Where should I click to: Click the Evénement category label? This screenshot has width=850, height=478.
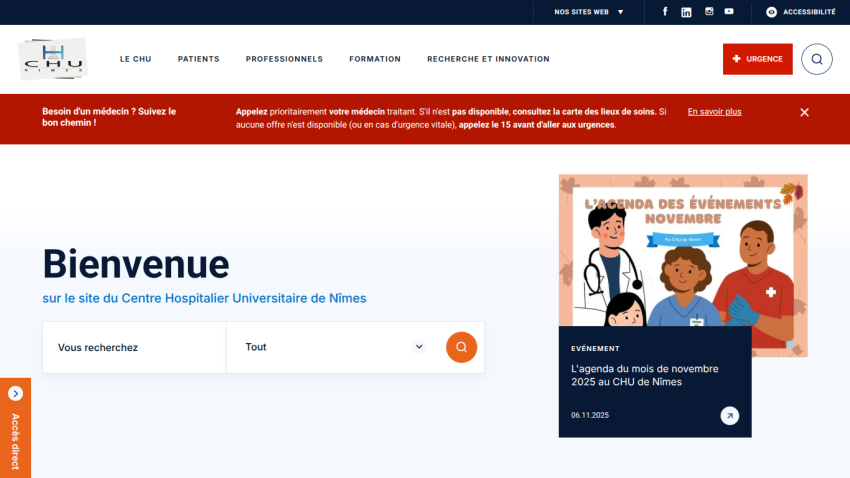(595, 348)
